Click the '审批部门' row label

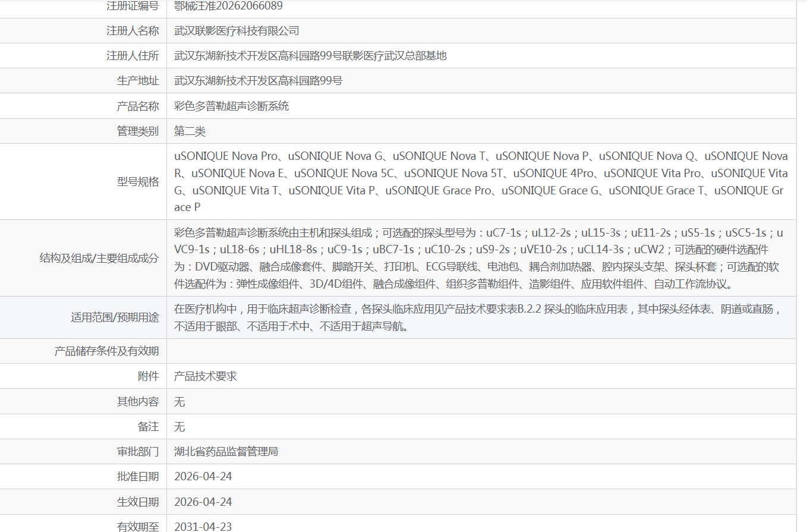pyautogui.click(x=138, y=452)
